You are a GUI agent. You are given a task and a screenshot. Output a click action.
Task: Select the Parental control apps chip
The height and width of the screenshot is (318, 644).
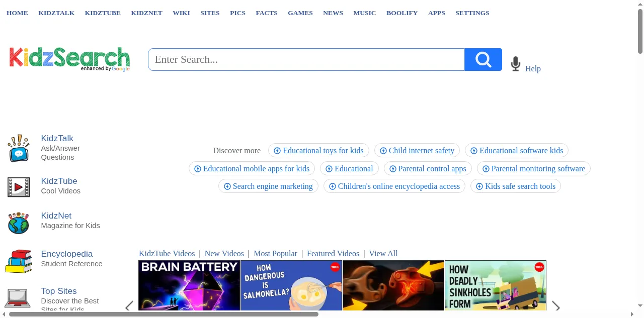pos(428,169)
